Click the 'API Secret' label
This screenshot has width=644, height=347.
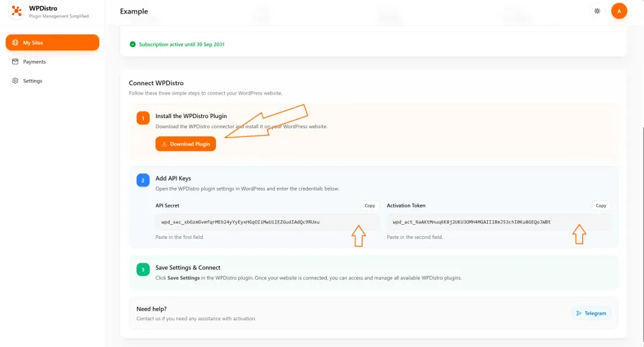pos(167,205)
